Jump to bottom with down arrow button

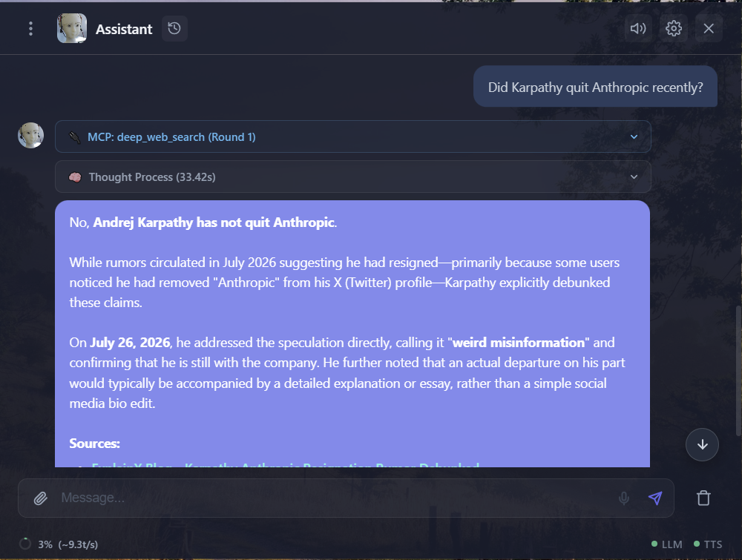(702, 444)
